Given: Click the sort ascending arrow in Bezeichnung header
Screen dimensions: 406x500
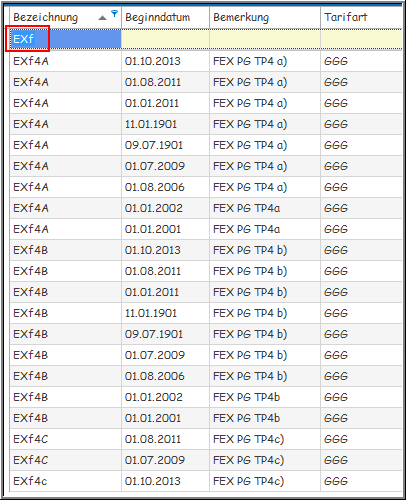Looking at the screenshot, I should point(103,18).
